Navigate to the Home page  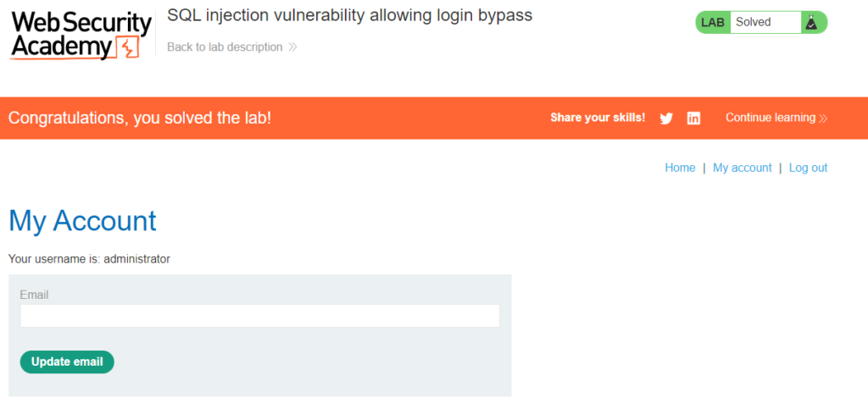(x=680, y=168)
